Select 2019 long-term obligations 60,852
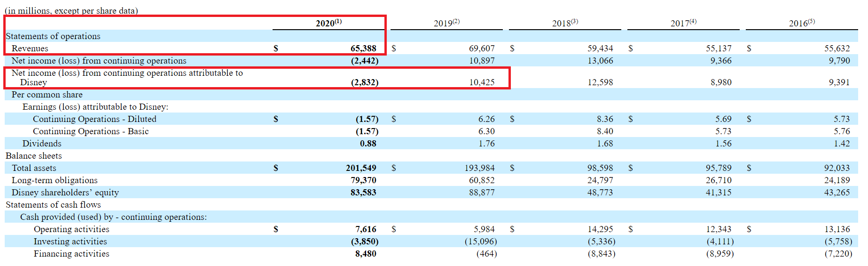868x266 pixels. [482, 180]
